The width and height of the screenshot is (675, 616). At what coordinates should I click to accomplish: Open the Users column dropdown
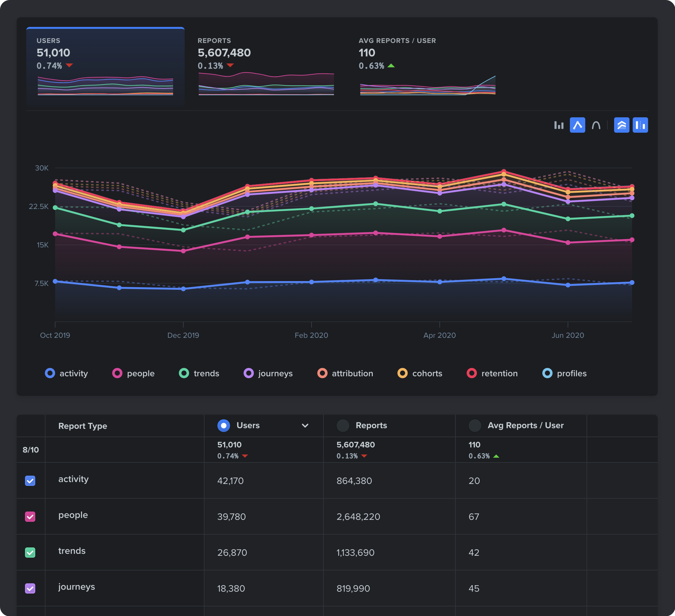coord(305,426)
